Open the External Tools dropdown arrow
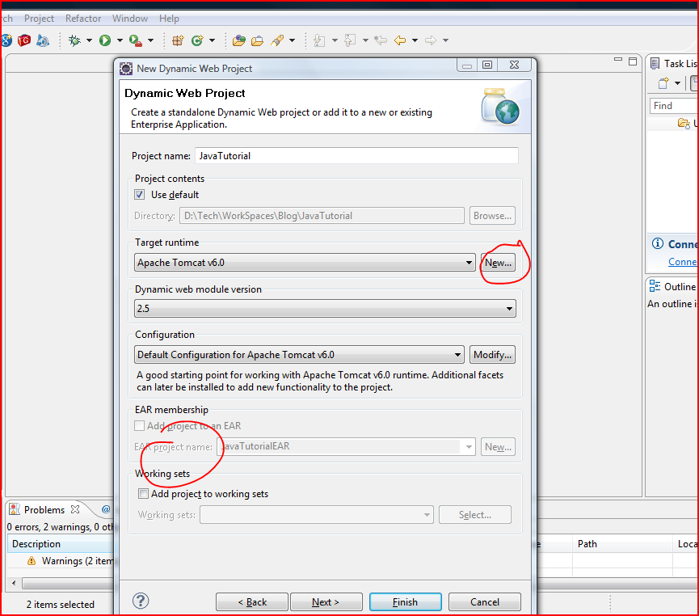 pos(150,40)
